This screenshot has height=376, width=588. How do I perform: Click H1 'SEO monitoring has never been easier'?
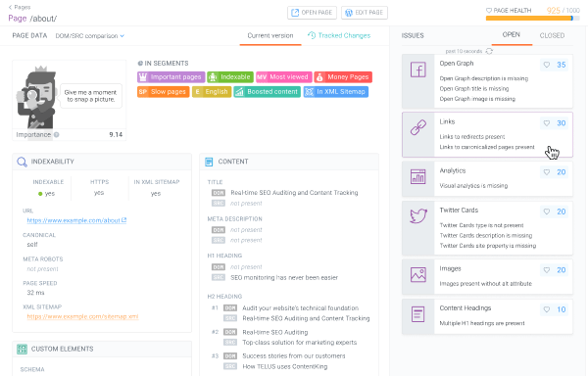click(284, 278)
